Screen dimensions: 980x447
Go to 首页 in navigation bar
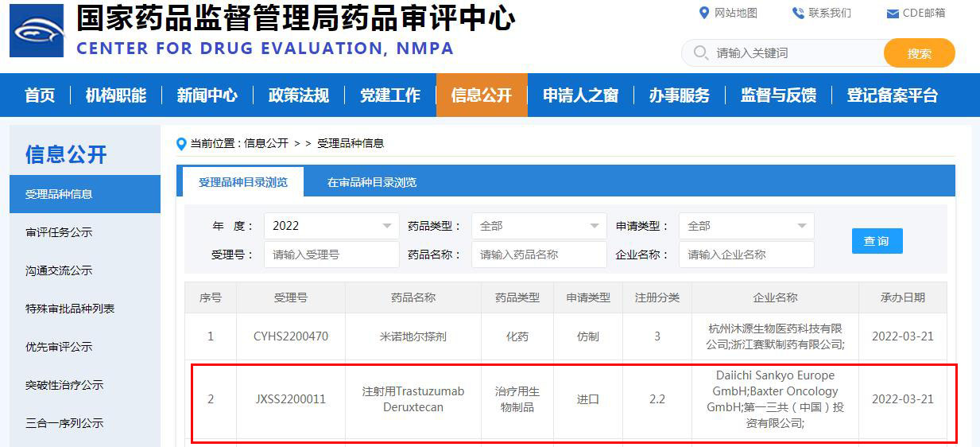click(x=40, y=95)
